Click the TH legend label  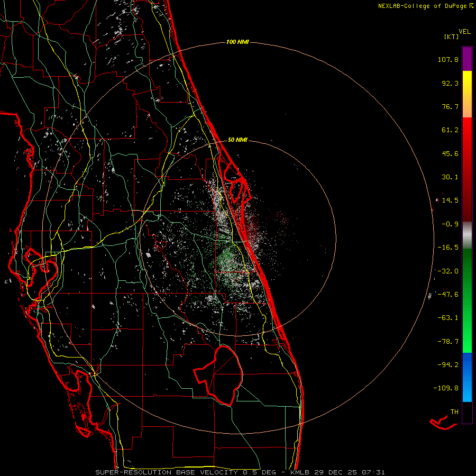pyautogui.click(x=454, y=412)
